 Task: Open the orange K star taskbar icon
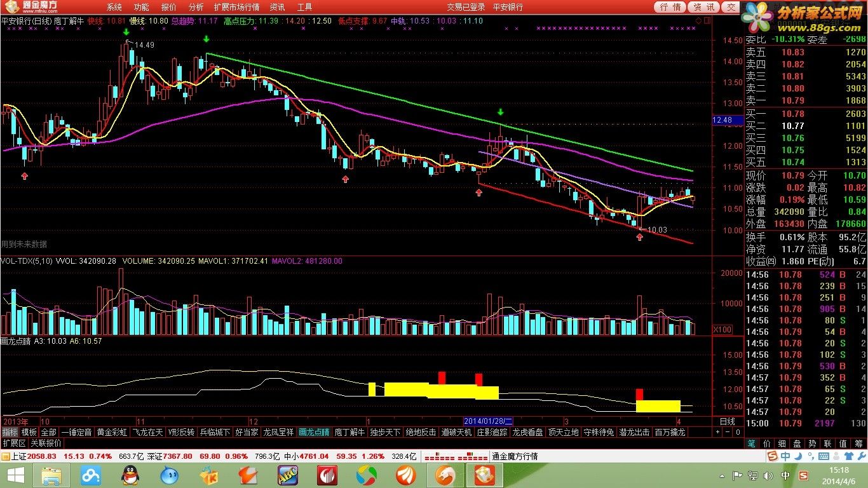point(208,475)
